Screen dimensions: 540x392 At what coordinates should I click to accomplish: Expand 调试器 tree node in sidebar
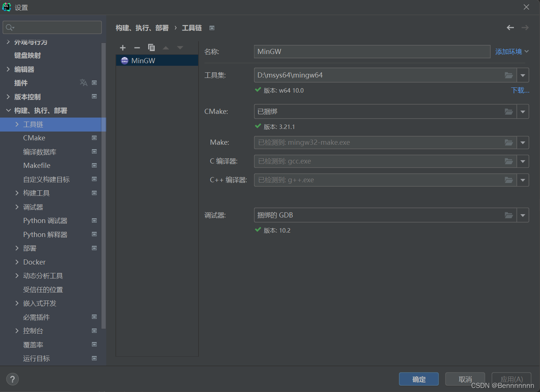[17, 207]
